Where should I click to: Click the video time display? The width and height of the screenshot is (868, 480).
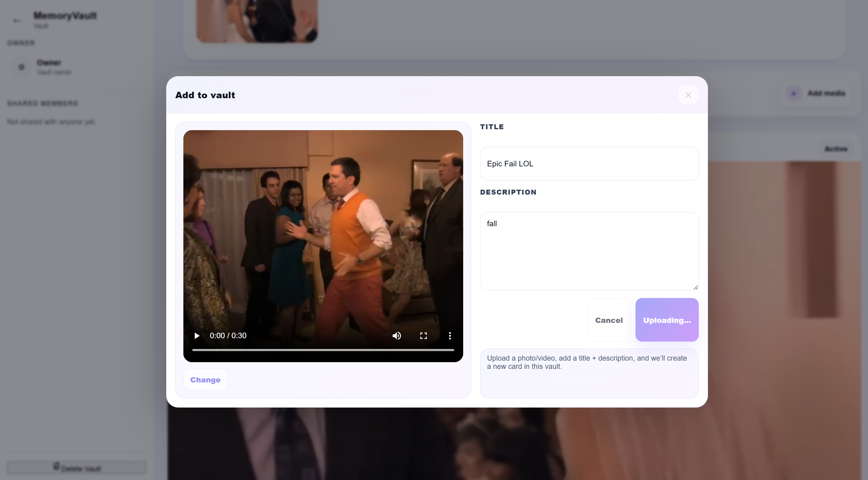[228, 335]
